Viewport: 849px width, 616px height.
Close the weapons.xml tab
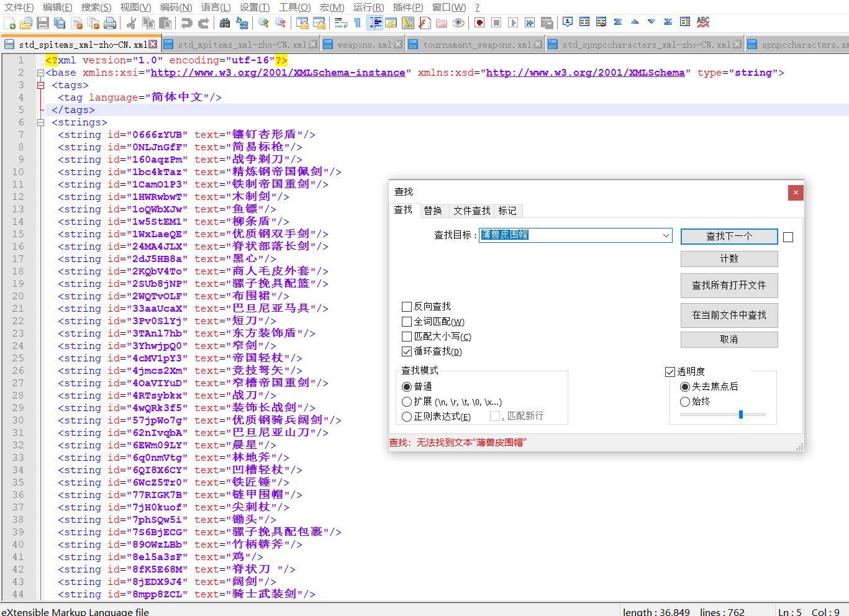pyautogui.click(x=399, y=45)
